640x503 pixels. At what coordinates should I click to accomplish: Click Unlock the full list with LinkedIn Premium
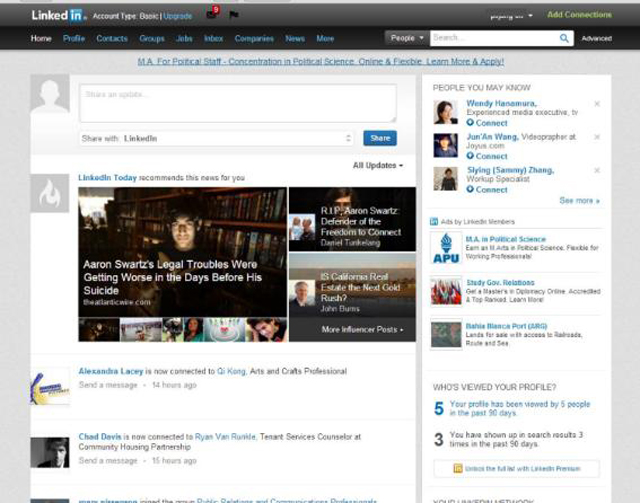point(517,468)
